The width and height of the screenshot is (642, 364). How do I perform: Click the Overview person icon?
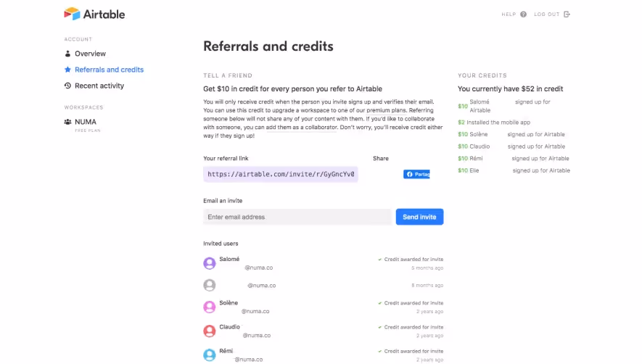coord(67,54)
